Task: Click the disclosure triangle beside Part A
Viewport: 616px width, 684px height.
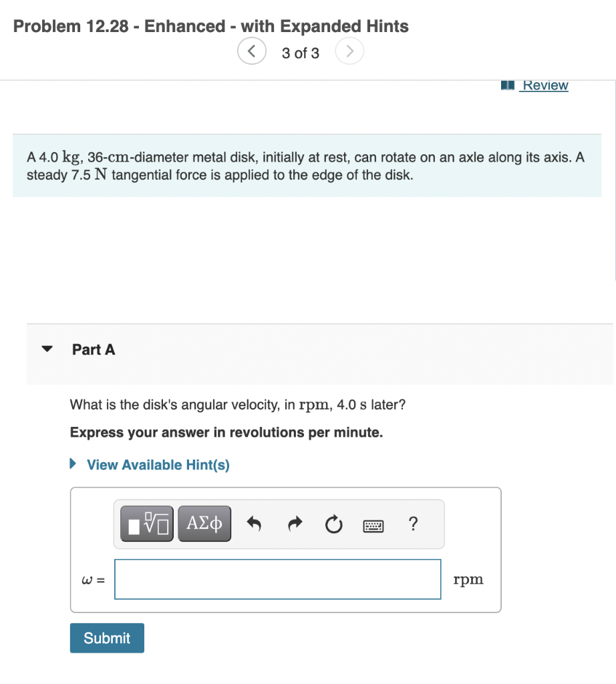Action: click(x=47, y=348)
